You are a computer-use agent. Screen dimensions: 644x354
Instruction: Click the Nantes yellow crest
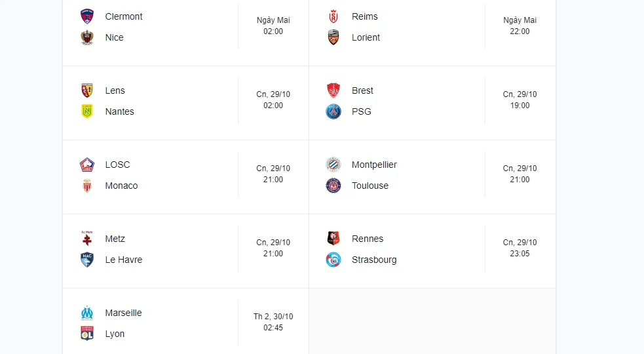(x=87, y=111)
